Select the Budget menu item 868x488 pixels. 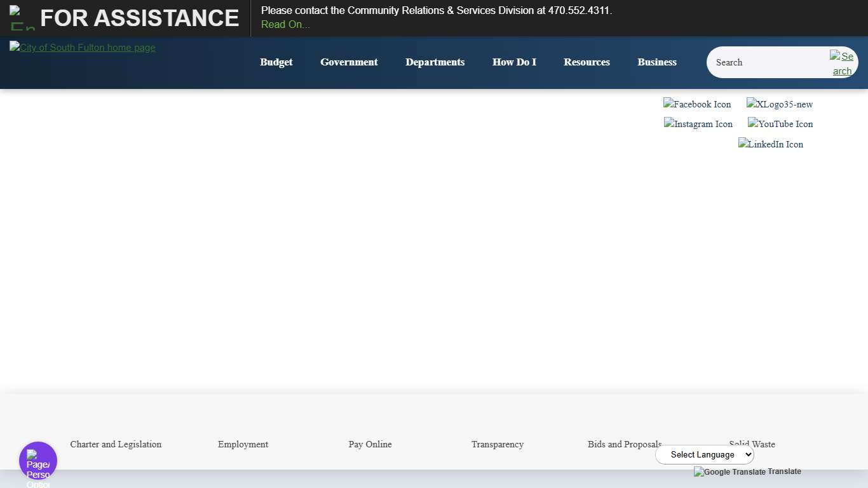(276, 62)
